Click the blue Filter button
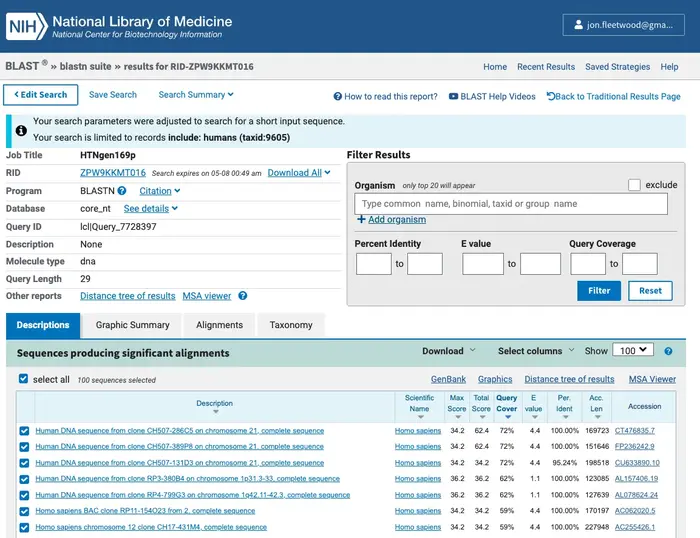Screen dimensions: 700x538 point(599,291)
